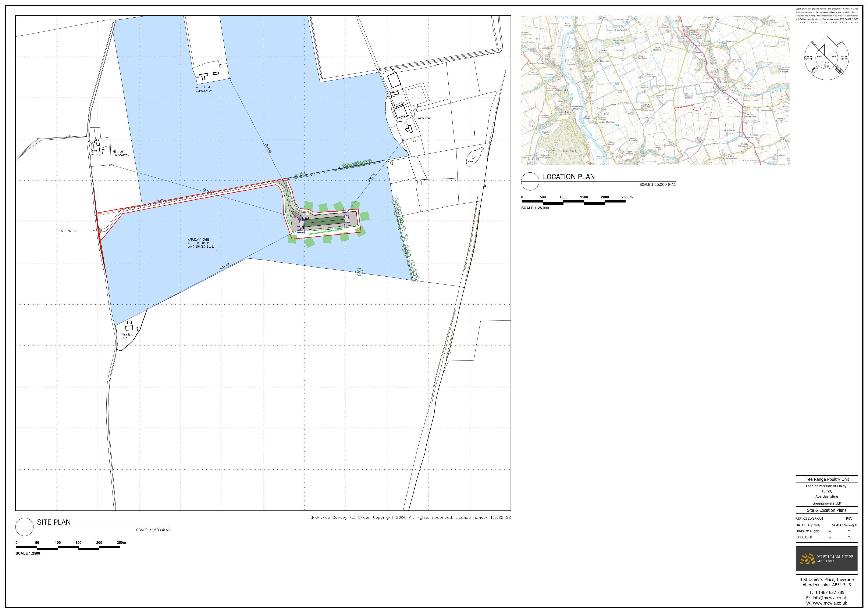Click the sun path compass diagram
This screenshot has height=613, width=868.
pos(827,58)
